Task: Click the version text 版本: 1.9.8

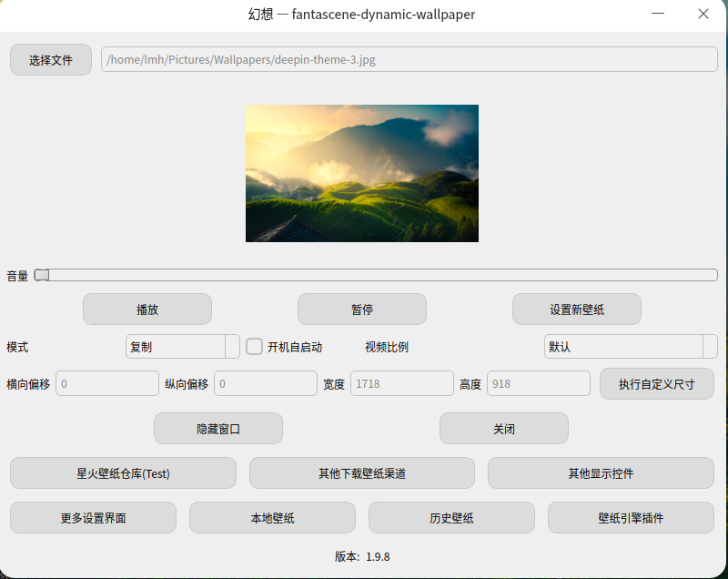Action: (x=362, y=556)
